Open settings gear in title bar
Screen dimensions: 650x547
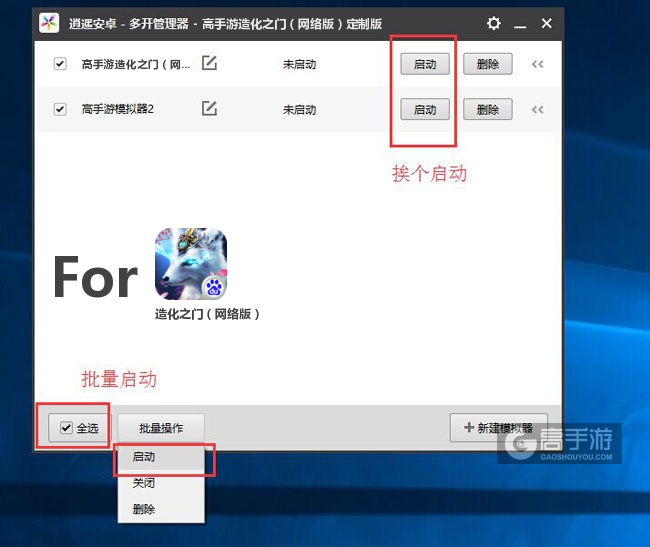coord(493,23)
